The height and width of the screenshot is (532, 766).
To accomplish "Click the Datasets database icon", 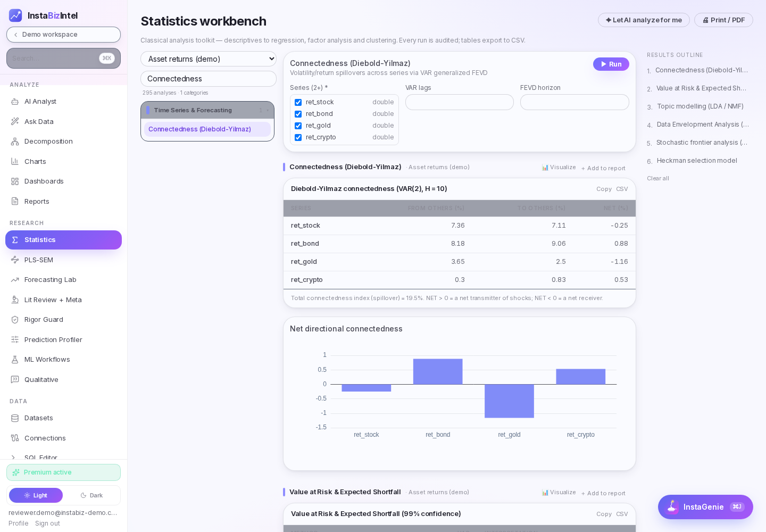I will pyautogui.click(x=15, y=418).
